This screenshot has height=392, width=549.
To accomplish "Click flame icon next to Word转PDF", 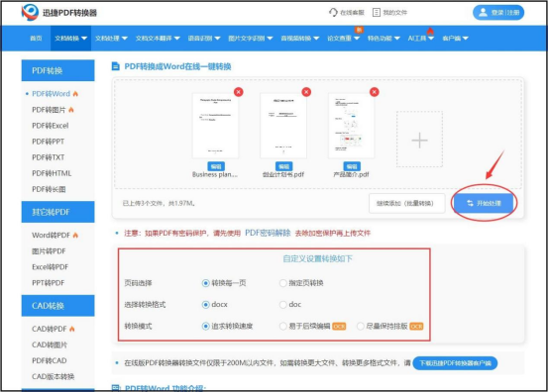I will click(75, 236).
